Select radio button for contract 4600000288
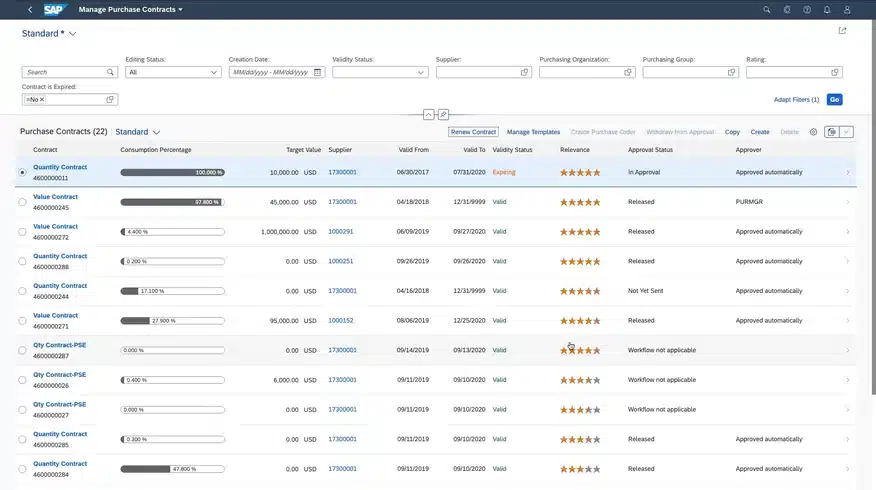This screenshot has height=490, width=876. (22, 261)
